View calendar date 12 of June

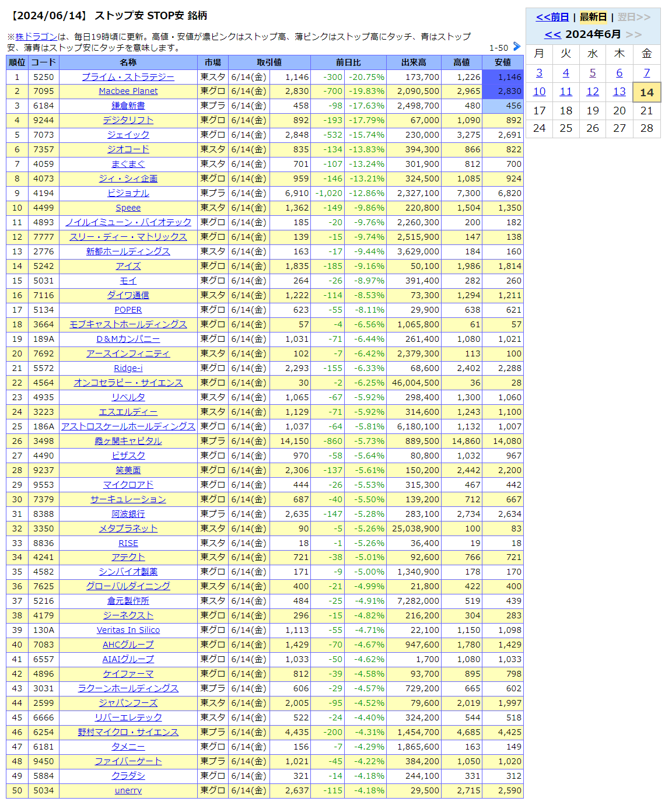[593, 92]
